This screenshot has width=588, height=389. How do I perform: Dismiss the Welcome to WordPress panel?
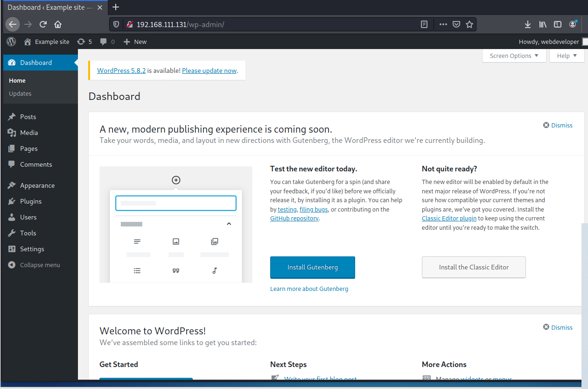[x=558, y=327]
